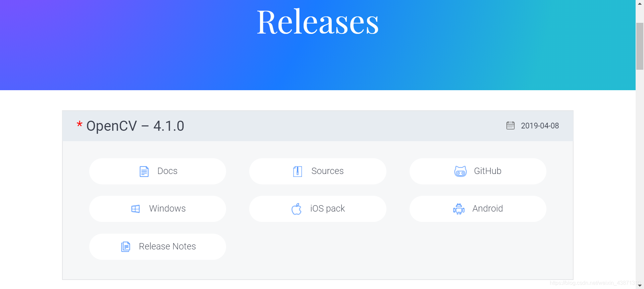Open the Docs link text
Image resolution: width=644 pixels, height=289 pixels.
point(167,171)
